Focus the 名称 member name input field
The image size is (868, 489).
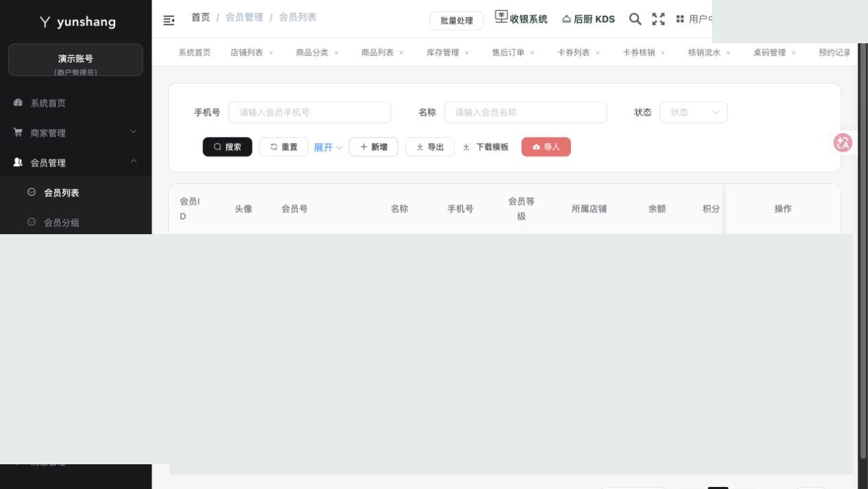[x=526, y=113]
